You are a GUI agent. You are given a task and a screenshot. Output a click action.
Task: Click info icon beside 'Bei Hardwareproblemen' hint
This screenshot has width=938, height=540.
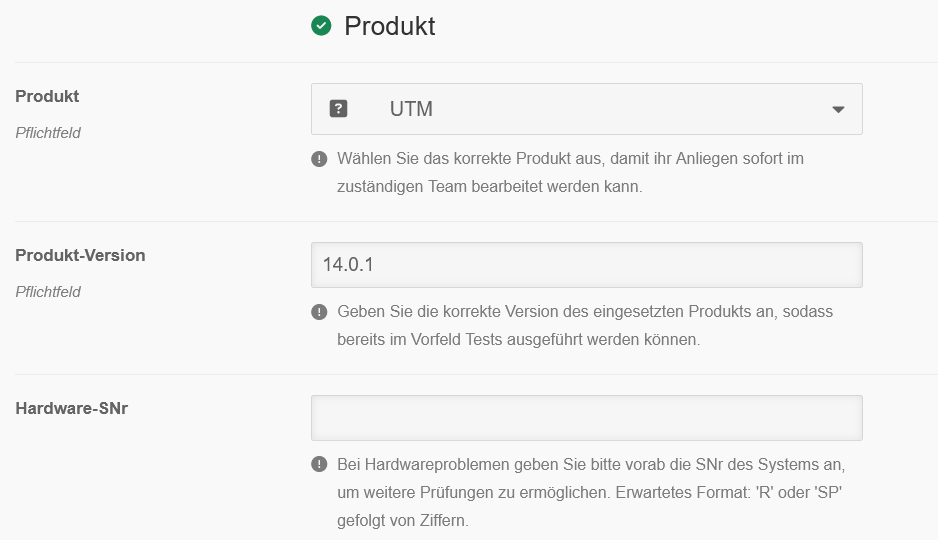319,465
